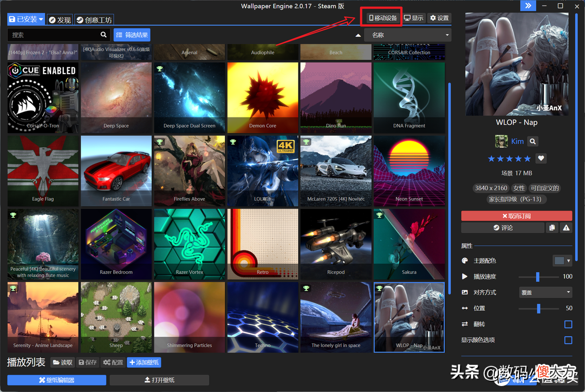
Task: Select The lonely girl in space wallpaper
Action: coord(336,317)
